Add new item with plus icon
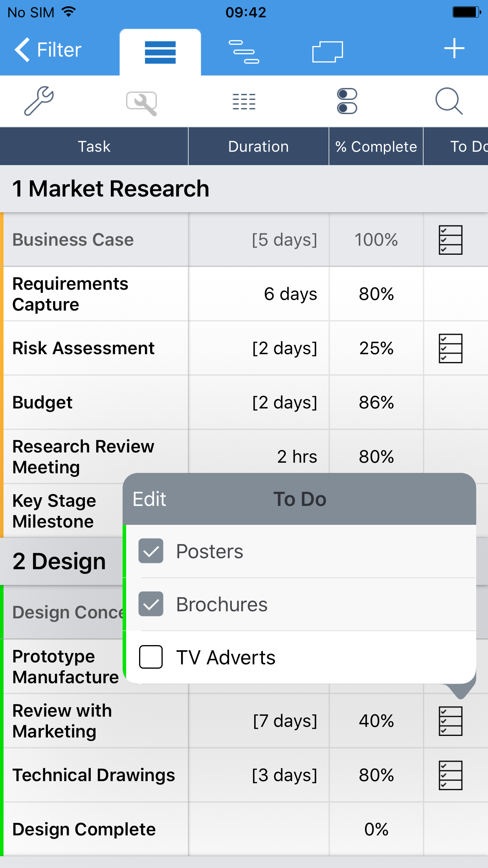Viewport: 488px width, 868px height. point(454,48)
